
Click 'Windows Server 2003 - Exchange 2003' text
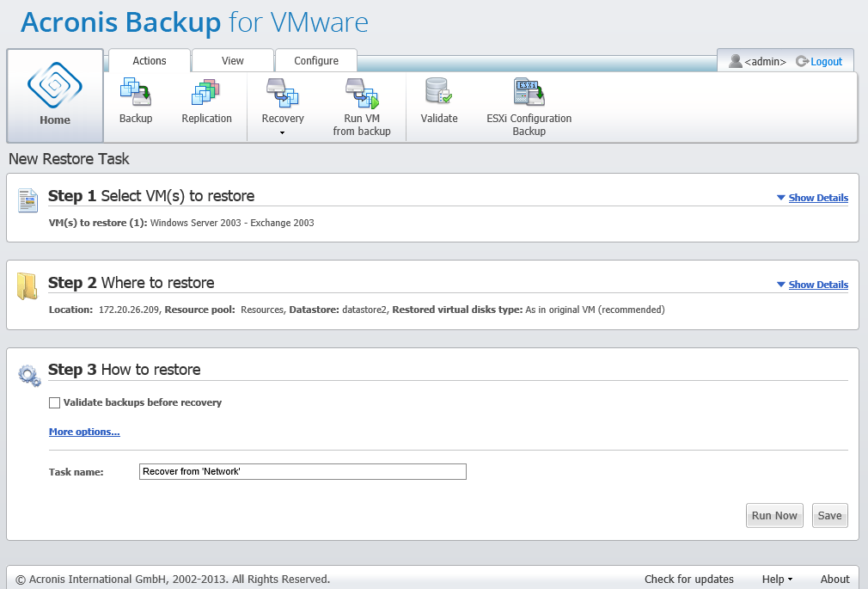pos(232,223)
